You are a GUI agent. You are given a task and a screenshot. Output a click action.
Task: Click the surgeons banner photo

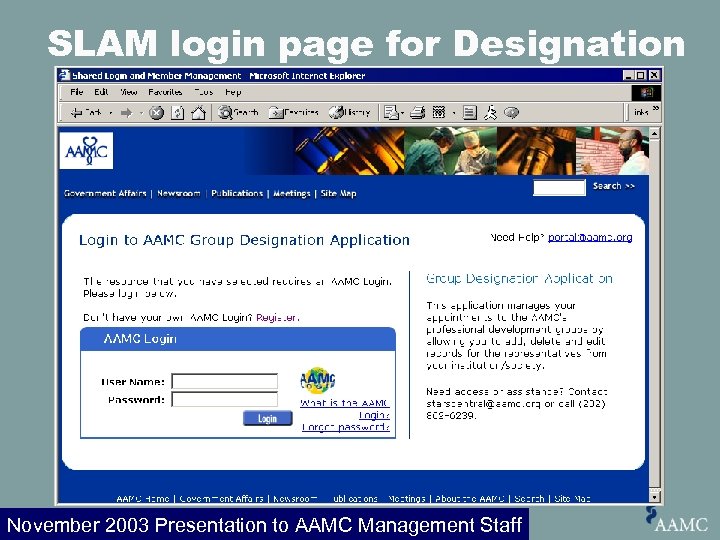[450, 151]
